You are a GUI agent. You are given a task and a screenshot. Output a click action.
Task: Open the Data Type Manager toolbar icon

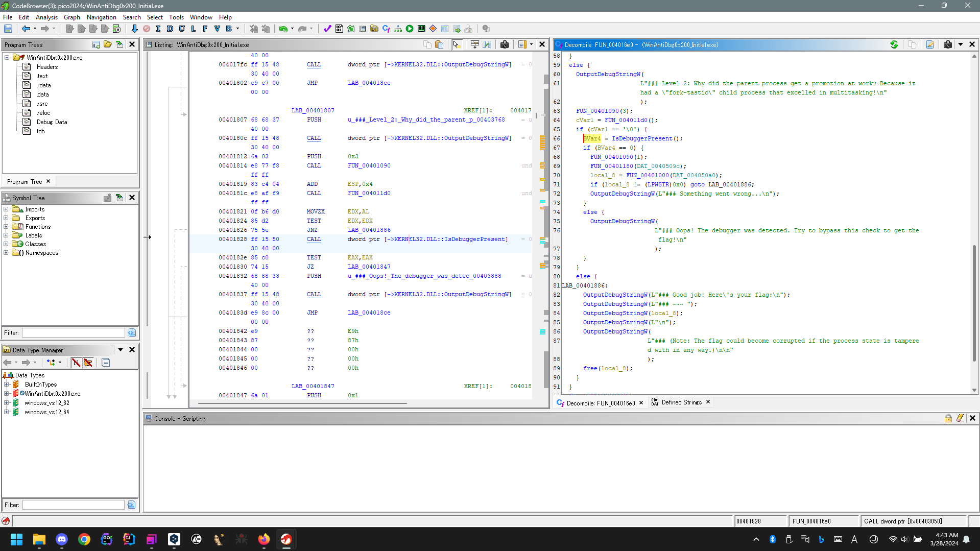tap(374, 29)
